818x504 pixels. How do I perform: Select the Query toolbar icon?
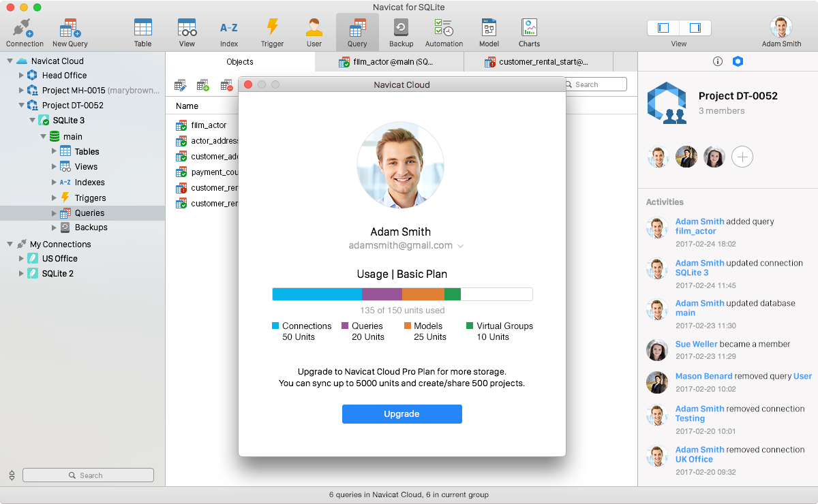point(357,33)
